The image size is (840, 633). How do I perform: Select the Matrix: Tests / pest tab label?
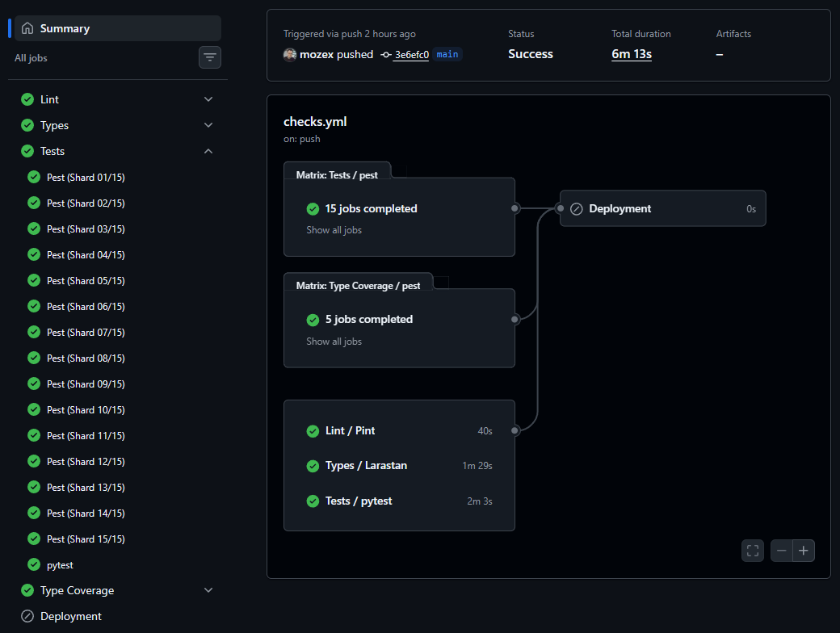(x=337, y=175)
